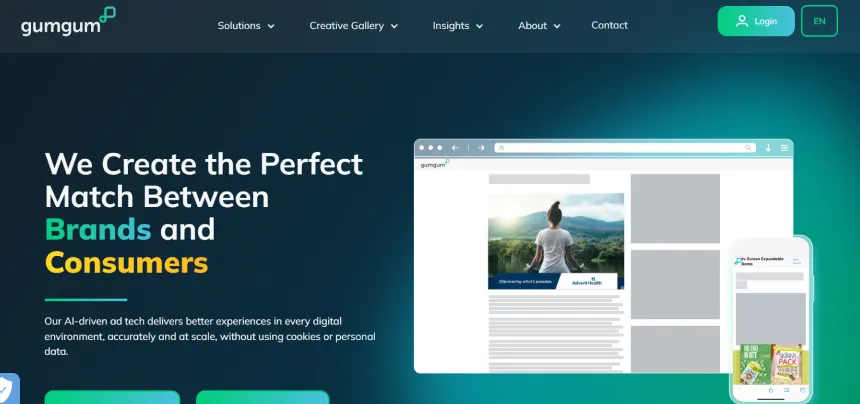Click the snack ad on phone mockup

[769, 365]
